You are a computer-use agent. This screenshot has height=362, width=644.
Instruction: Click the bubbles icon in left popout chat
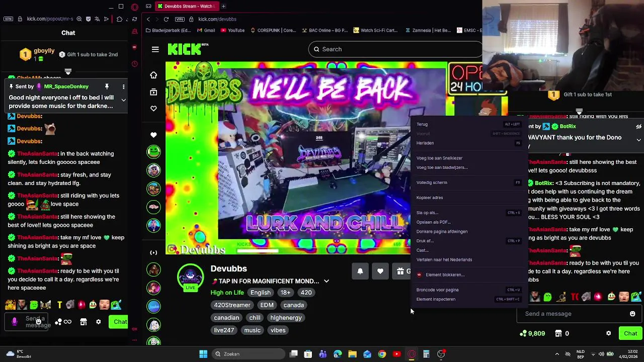58,322
